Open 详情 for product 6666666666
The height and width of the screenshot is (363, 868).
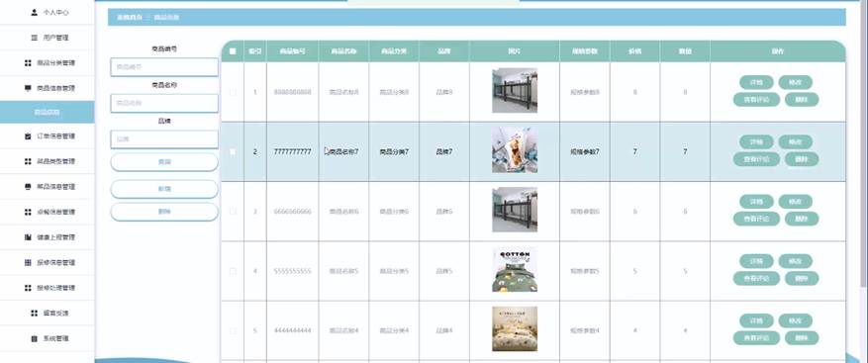pyautogui.click(x=756, y=202)
